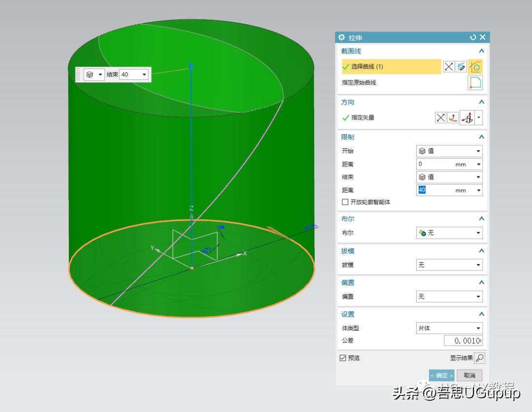Image resolution: width=532 pixels, height=412 pixels.
Task: Uncheck the 预览 checkbox
Action: (343, 358)
